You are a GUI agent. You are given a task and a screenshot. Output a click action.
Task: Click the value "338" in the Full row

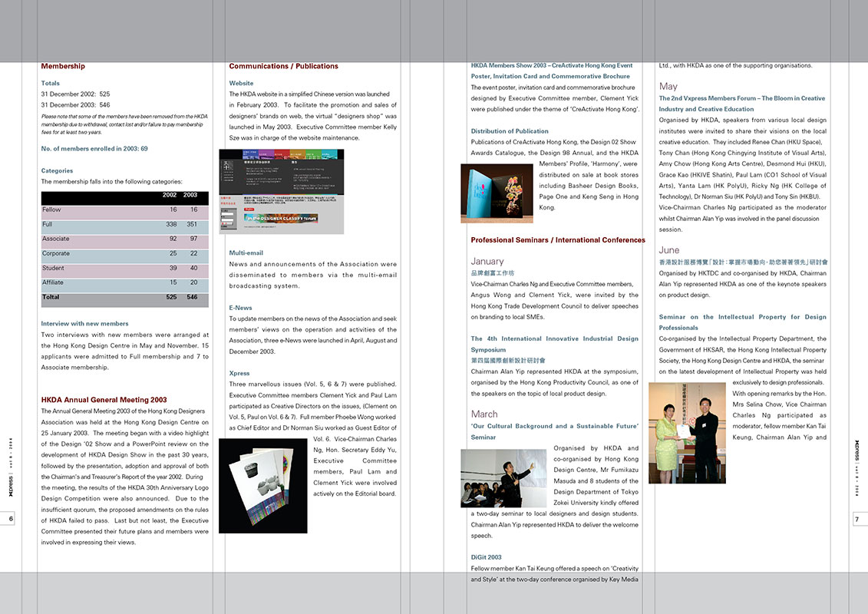click(x=172, y=224)
